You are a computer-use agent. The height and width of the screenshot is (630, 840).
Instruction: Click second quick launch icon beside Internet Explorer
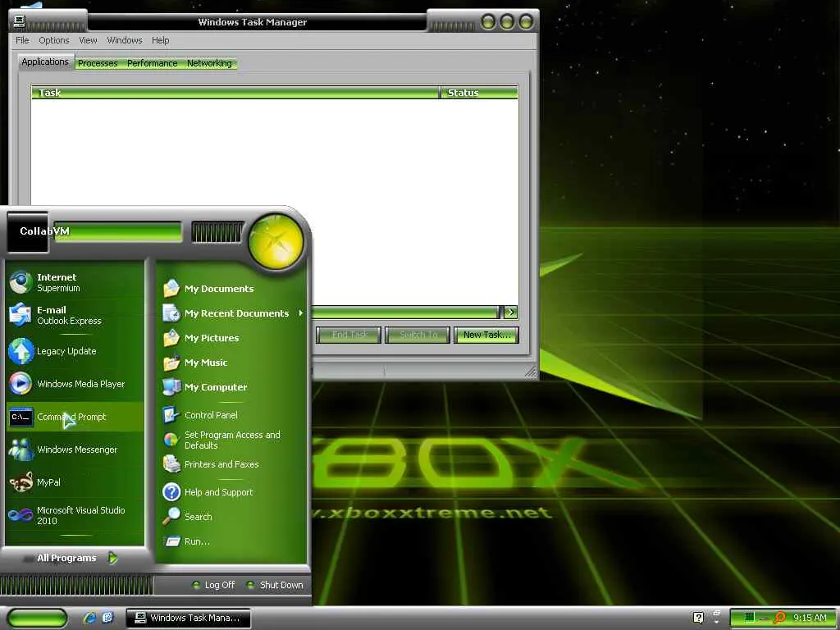coord(107,618)
